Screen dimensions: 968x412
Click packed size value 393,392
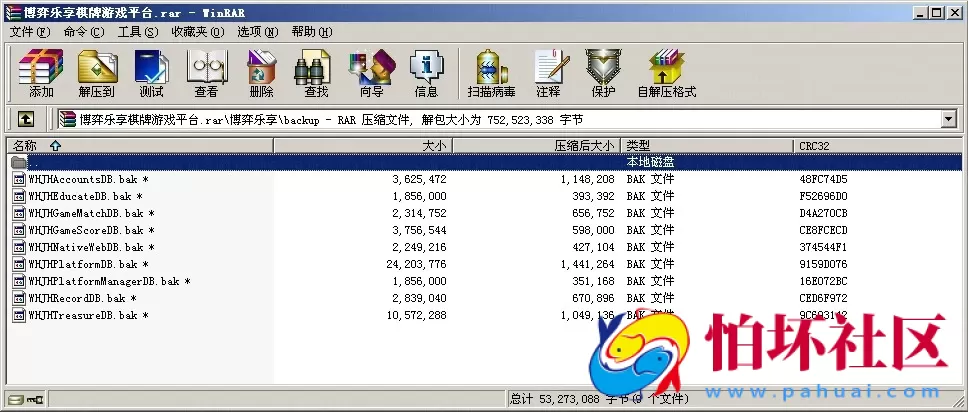(x=593, y=196)
